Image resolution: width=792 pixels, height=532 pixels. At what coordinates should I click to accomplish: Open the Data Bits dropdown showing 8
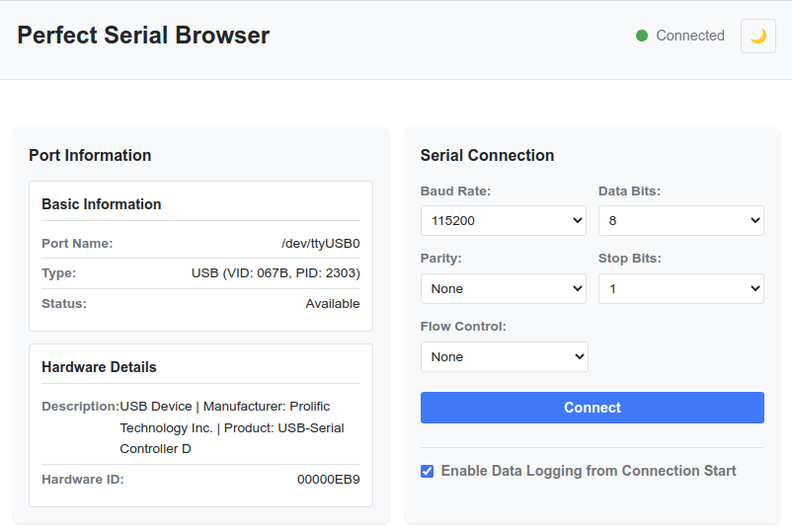pyautogui.click(x=680, y=220)
